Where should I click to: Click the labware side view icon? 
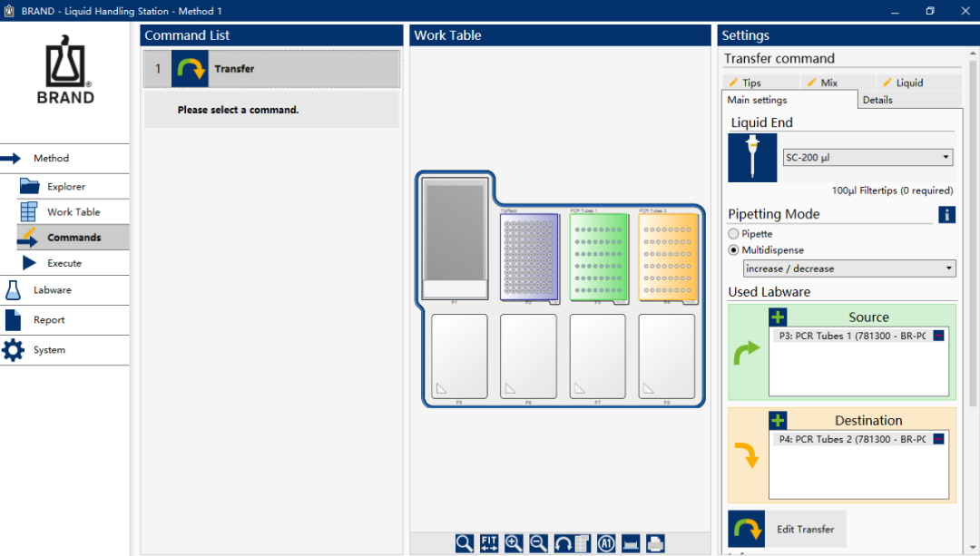[x=631, y=543]
